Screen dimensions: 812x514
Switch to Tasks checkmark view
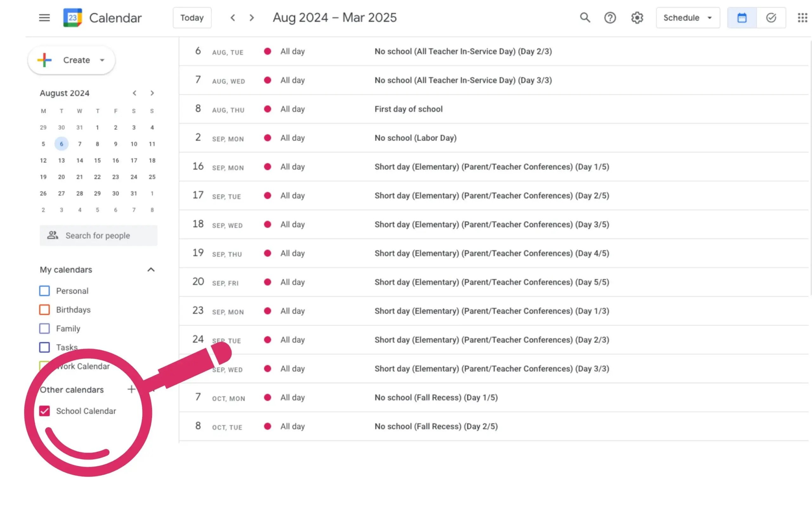coord(771,17)
